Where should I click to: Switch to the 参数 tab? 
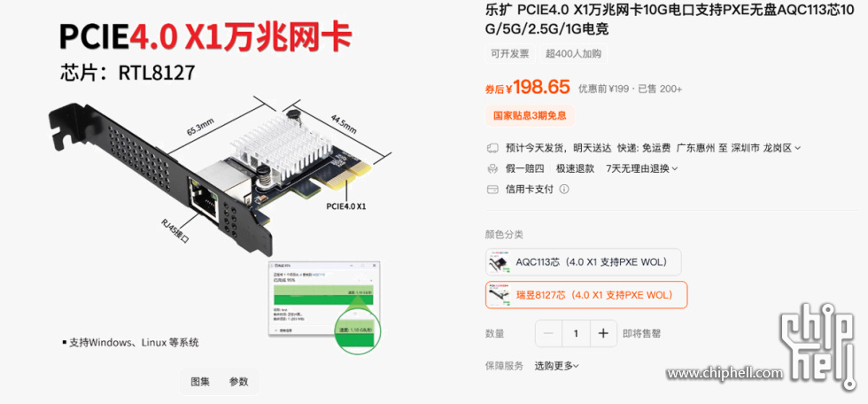(x=239, y=381)
